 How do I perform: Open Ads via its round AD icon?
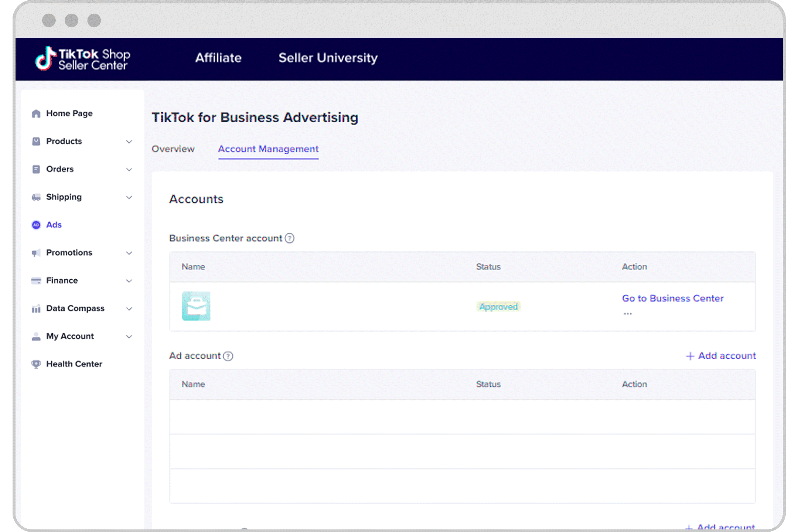(36, 225)
